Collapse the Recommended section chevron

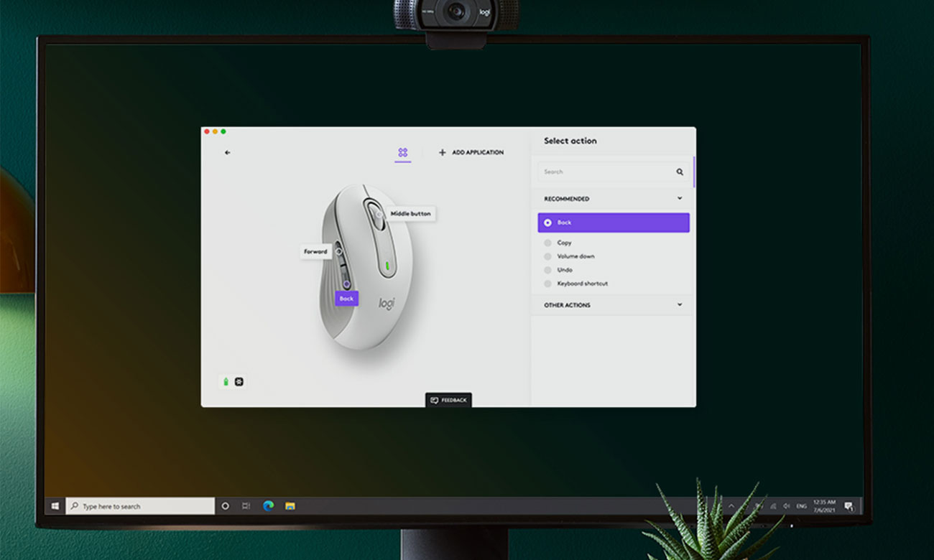coord(680,199)
